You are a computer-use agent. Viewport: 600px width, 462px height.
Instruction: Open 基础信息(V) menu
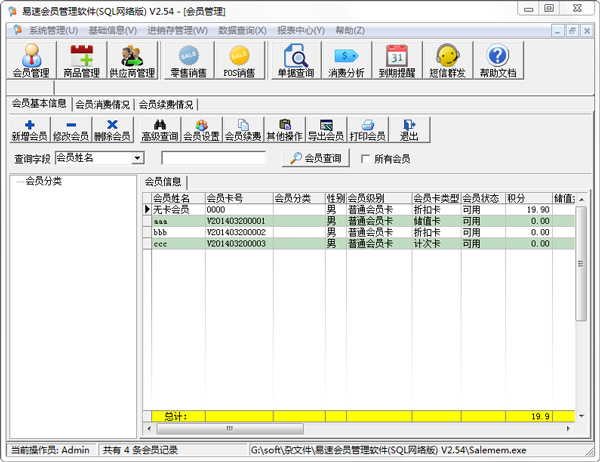tap(112, 30)
